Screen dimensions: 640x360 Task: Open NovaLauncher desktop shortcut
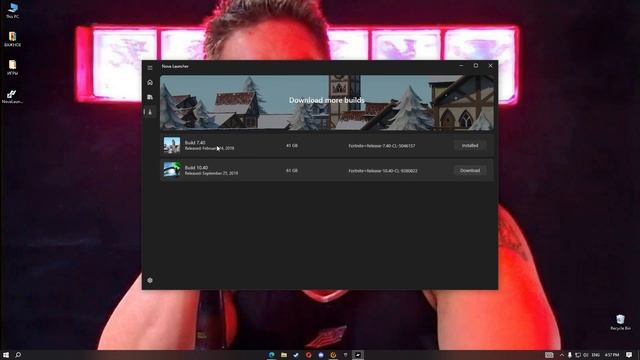tap(12, 97)
